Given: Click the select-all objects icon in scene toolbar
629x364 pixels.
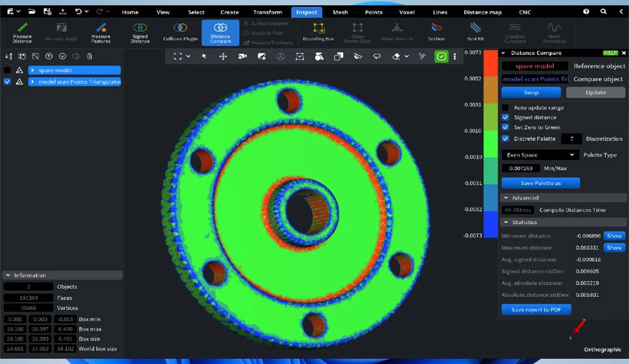Looking at the screenshot, I should [x=22, y=56].
